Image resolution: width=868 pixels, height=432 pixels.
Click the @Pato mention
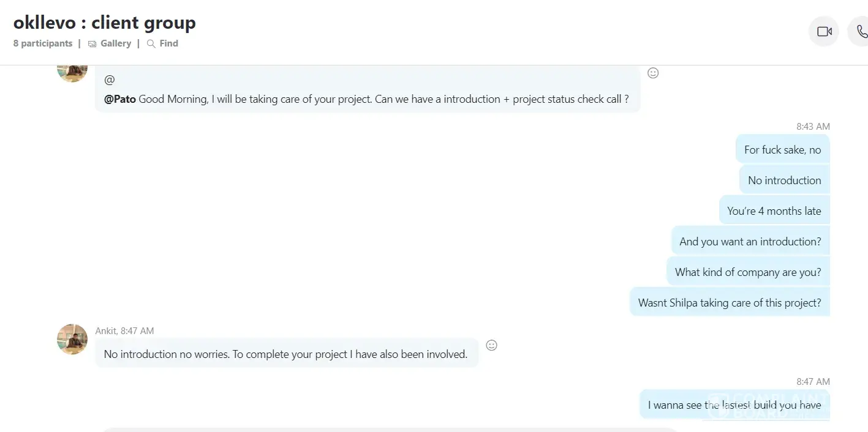pos(120,99)
